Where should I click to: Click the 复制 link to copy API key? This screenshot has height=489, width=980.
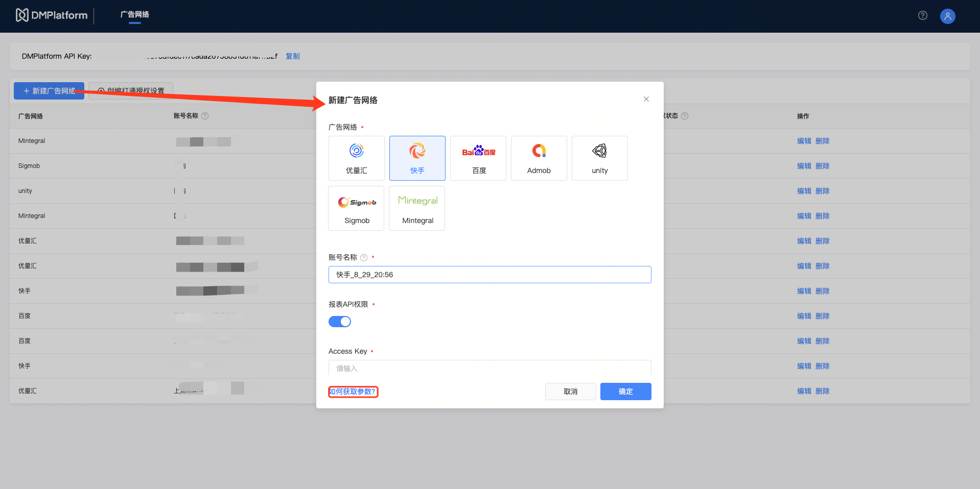coord(292,56)
